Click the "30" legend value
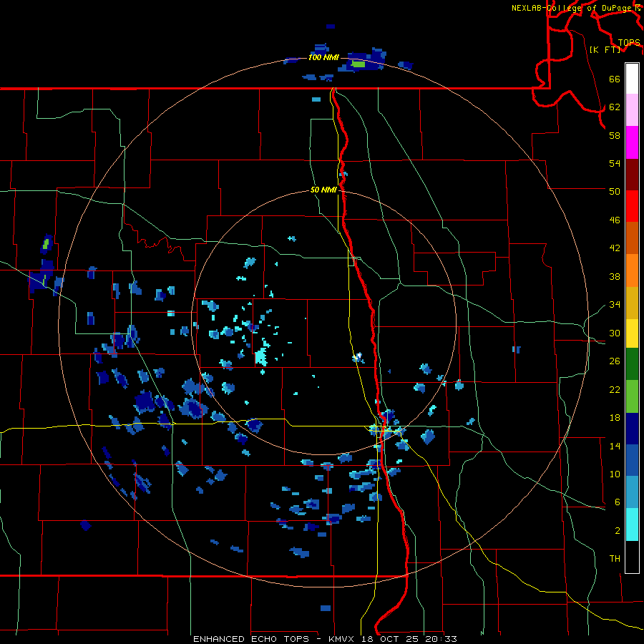644x644 pixels. [x=615, y=333]
